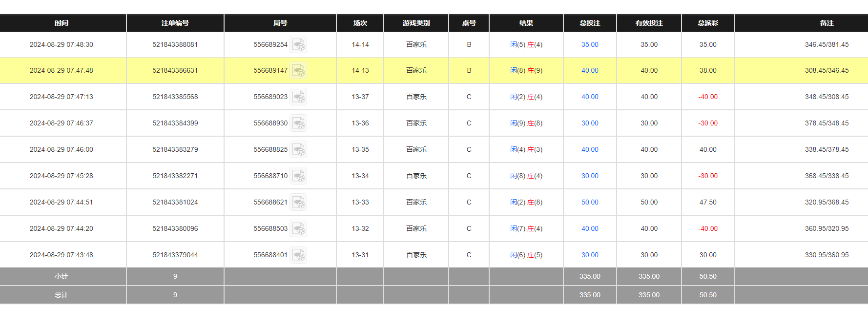868x327 pixels.
Task: Open the replay icon for round 556688401
Action: point(298,255)
